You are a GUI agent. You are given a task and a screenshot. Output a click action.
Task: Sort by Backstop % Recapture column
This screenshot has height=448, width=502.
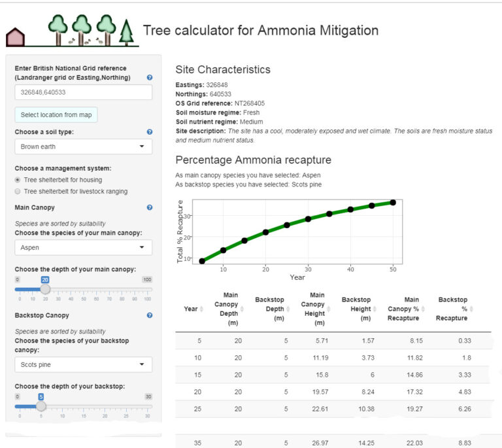tap(471, 309)
